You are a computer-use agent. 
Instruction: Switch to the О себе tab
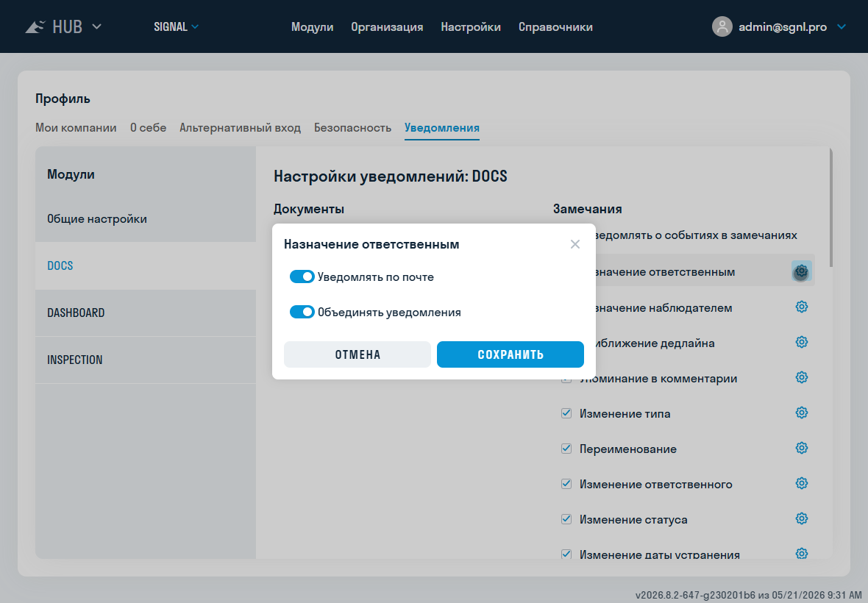point(149,128)
